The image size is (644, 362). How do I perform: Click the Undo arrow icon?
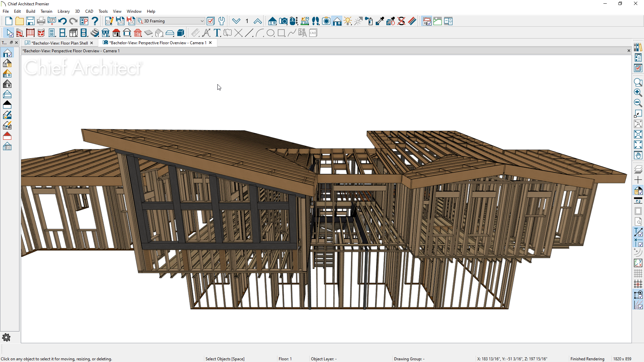click(62, 21)
